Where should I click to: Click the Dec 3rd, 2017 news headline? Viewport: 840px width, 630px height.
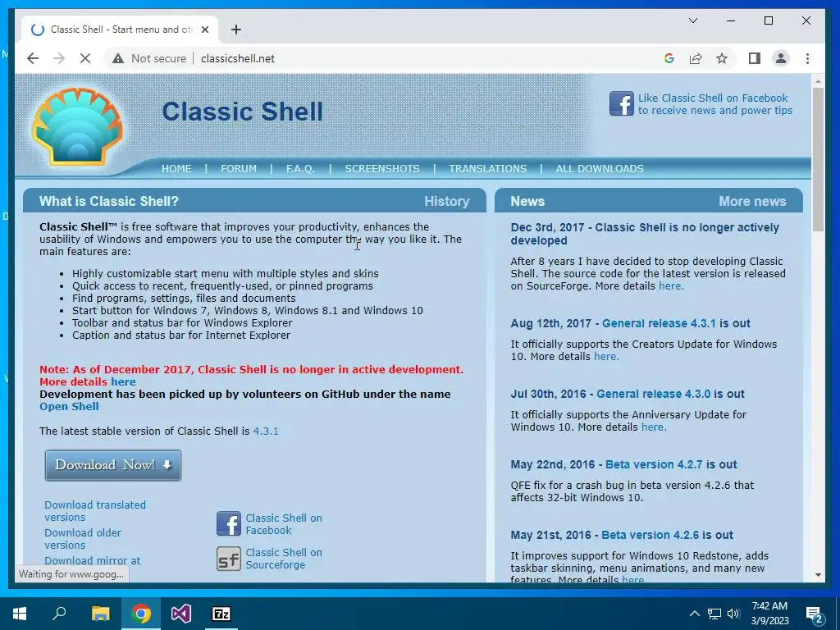click(x=645, y=234)
